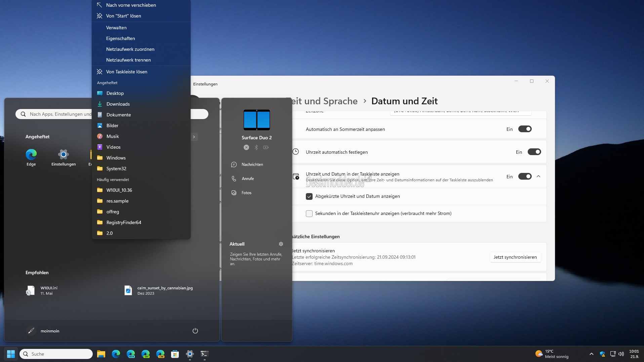Enable Sekunden in der Taskleistenuhr anzeigen

pyautogui.click(x=309, y=214)
